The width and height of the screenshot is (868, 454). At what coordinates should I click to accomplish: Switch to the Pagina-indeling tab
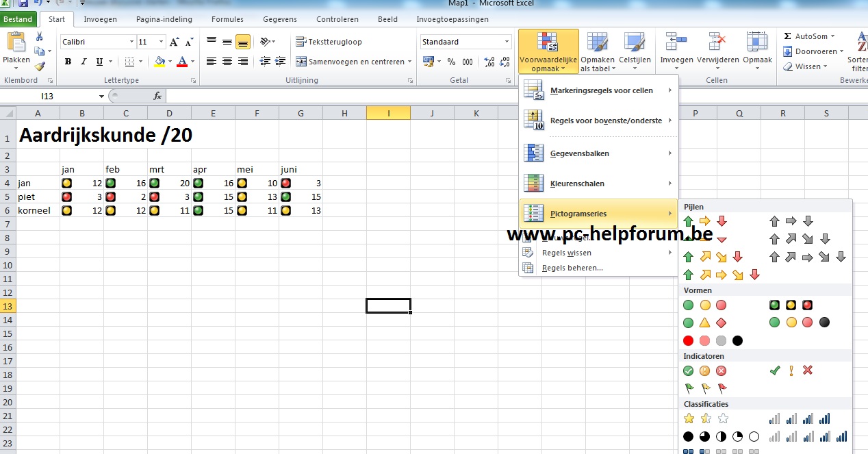164,19
